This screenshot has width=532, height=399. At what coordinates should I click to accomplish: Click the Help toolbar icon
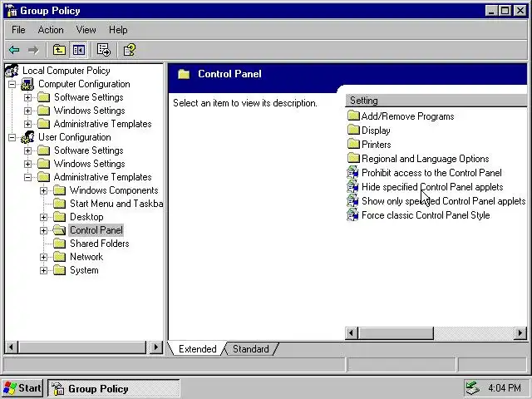[x=130, y=50]
